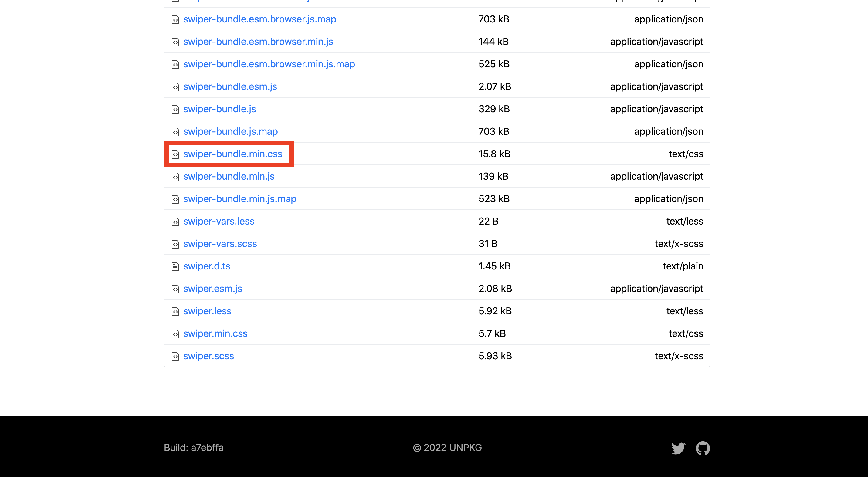Open swiper-bundle.esm.browser.min.js link
Screen dimensions: 868x477
coord(258,42)
